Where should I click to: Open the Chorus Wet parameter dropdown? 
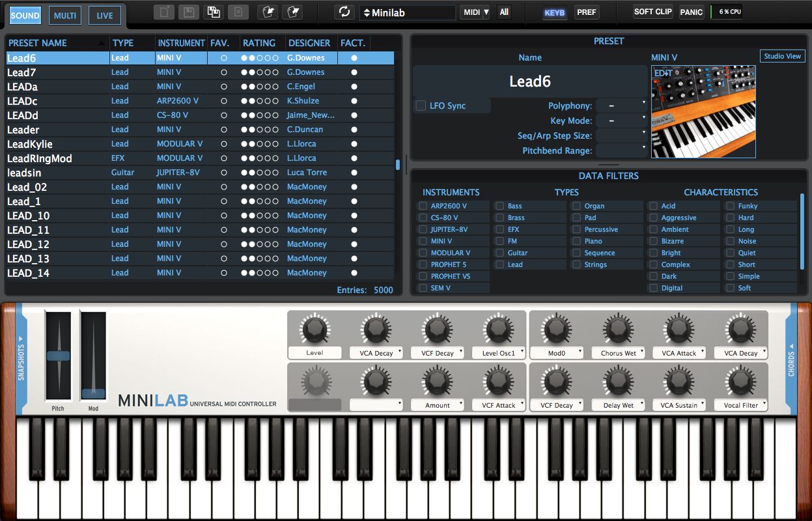click(617, 353)
